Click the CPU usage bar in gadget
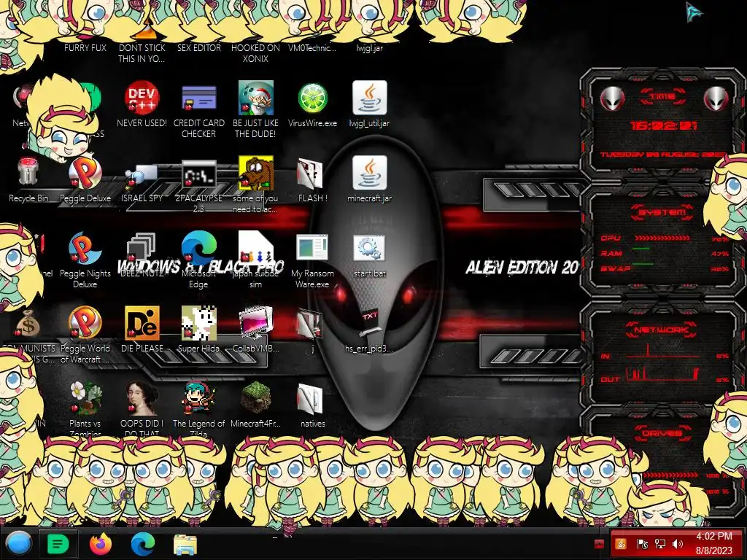This screenshot has height=560, width=747. [x=662, y=238]
